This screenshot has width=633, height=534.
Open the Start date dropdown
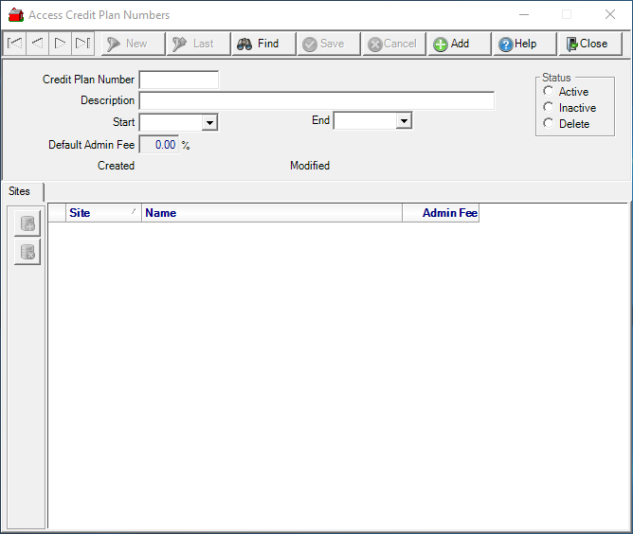pos(210,122)
